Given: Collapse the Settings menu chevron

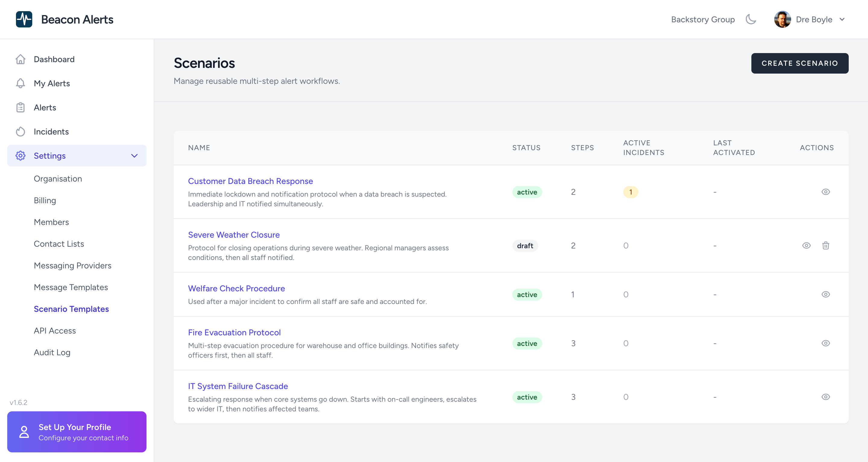Looking at the screenshot, I should coord(134,156).
